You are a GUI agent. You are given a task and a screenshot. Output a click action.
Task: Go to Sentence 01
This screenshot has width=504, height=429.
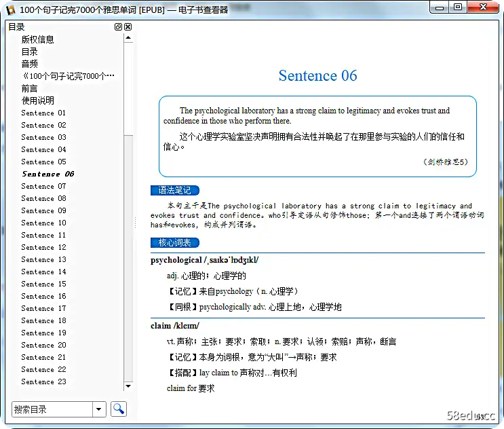pos(43,113)
